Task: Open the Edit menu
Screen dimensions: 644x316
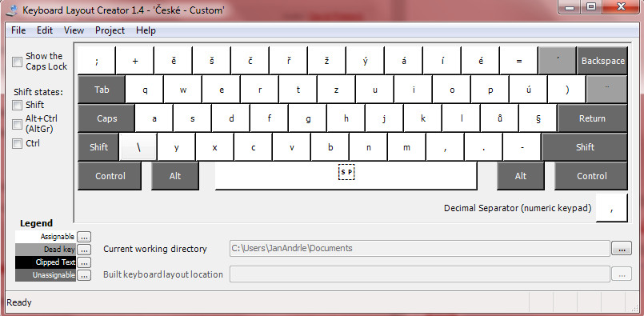Action: tap(45, 30)
